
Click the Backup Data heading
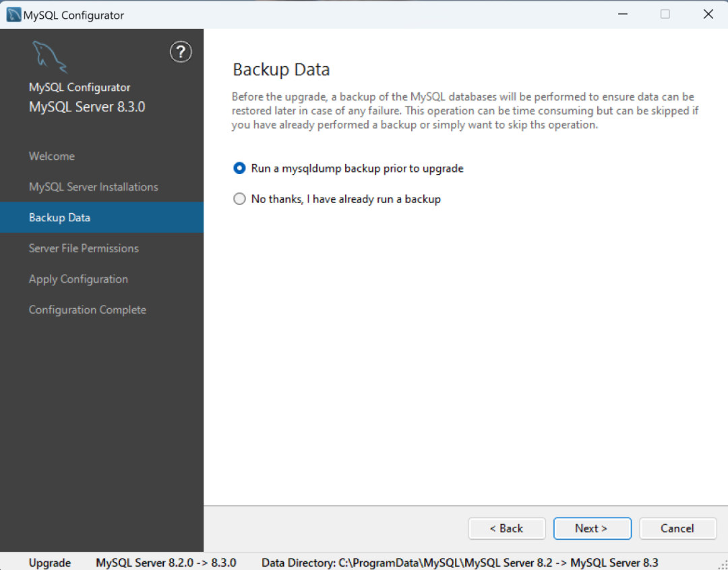(x=281, y=69)
